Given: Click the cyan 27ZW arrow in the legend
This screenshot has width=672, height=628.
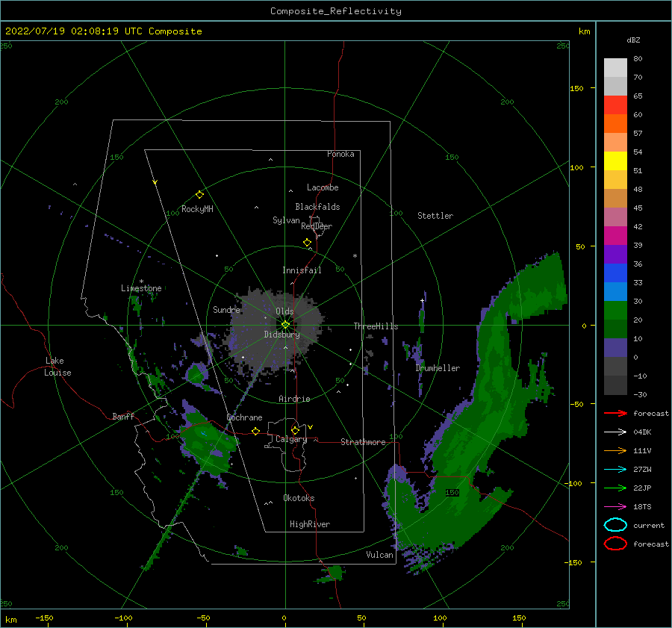Looking at the screenshot, I should point(615,470).
